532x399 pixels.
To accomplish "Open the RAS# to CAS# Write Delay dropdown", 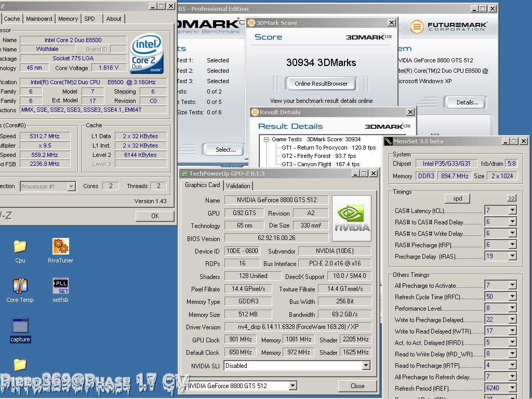I will [512, 233].
